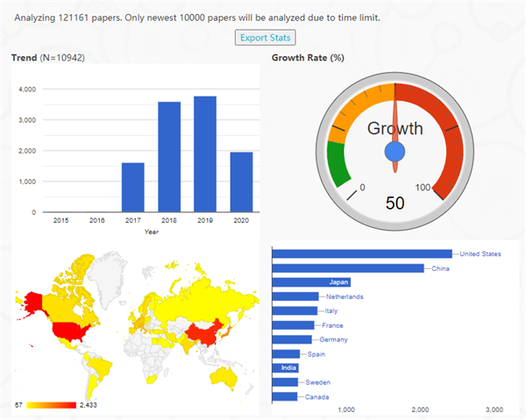Click the 'Italy' label text
The image size is (526, 420).
point(331,311)
